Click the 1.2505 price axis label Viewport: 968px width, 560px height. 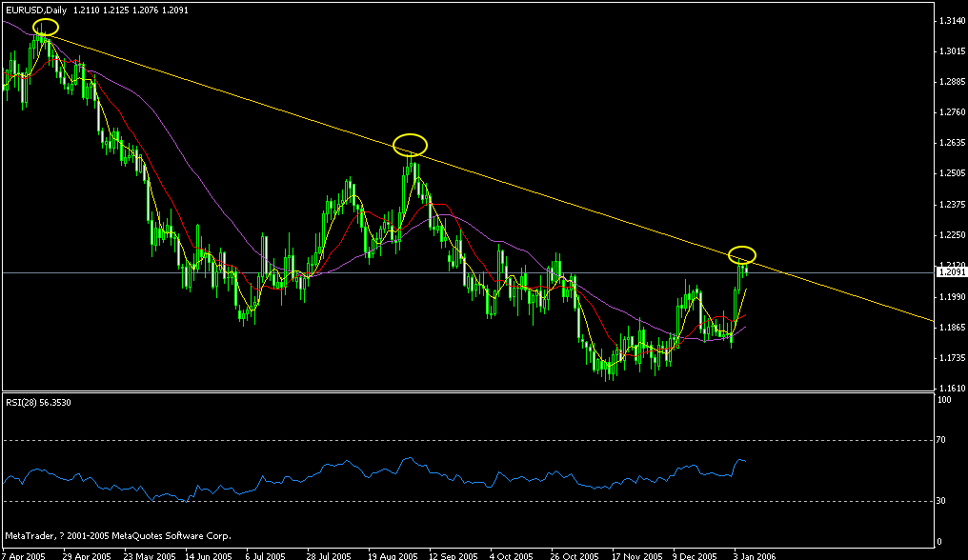tap(952, 173)
